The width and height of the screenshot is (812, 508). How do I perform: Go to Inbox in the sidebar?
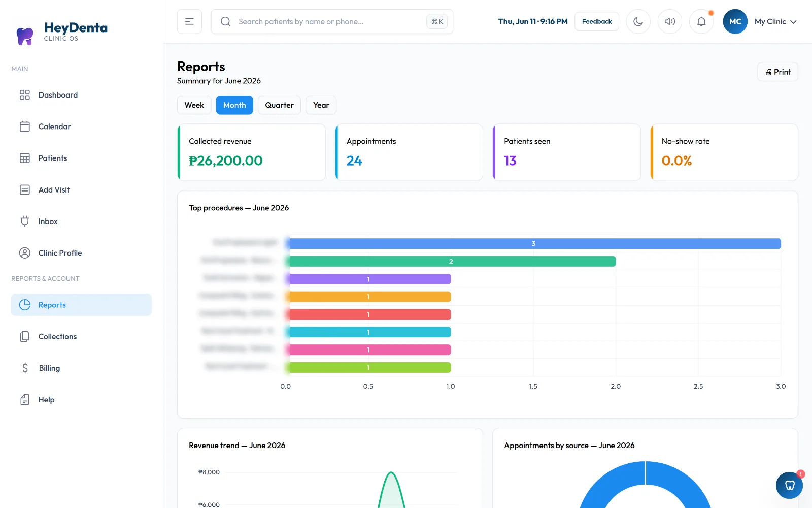coord(81,221)
